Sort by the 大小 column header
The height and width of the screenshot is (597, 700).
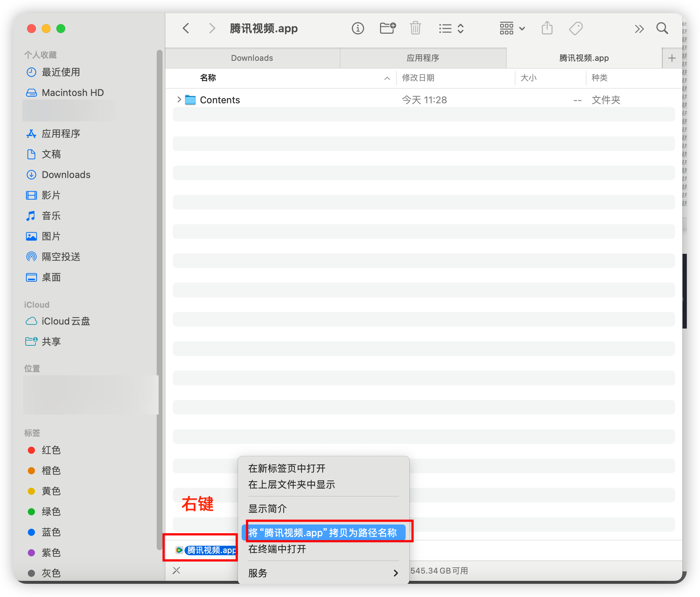pos(528,78)
